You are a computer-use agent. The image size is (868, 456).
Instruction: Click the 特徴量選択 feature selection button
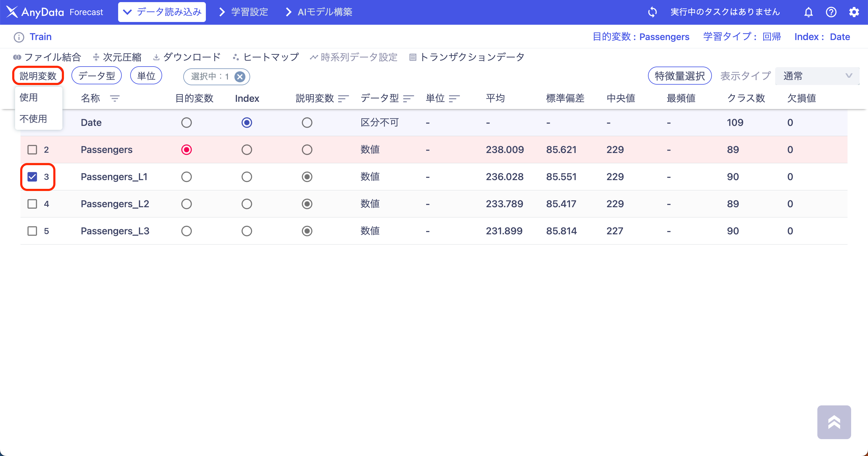tap(680, 76)
